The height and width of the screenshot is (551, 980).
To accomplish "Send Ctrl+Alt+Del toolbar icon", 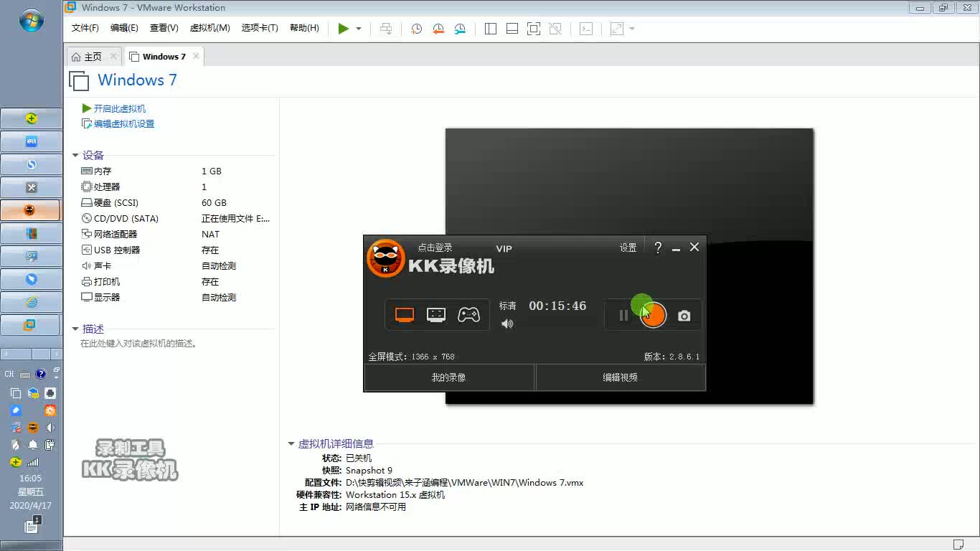I will (x=386, y=29).
